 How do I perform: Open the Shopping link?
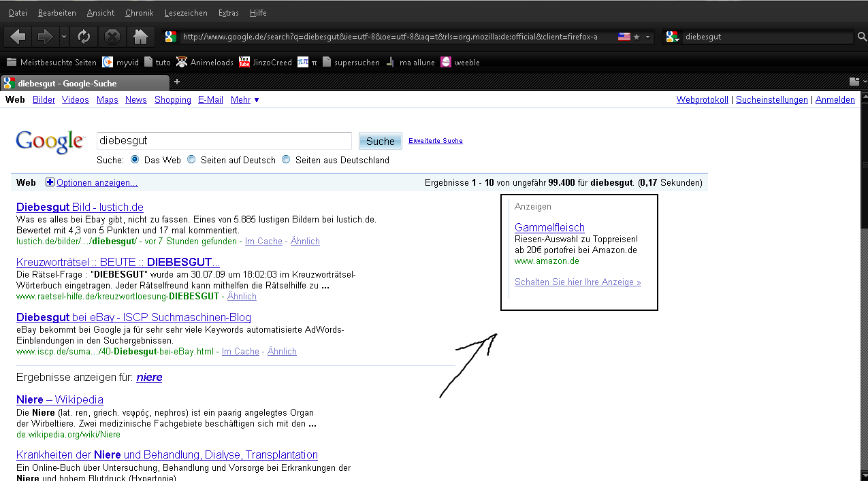coord(173,99)
